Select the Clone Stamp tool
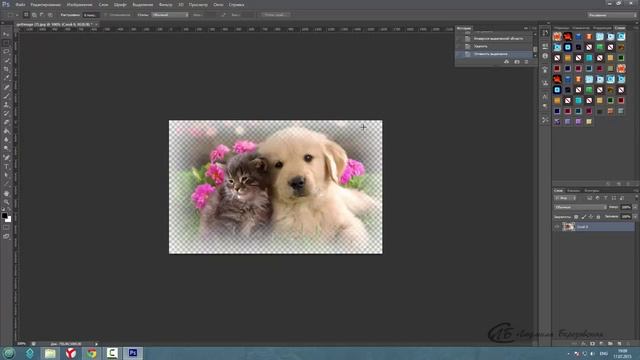 tap(6, 104)
